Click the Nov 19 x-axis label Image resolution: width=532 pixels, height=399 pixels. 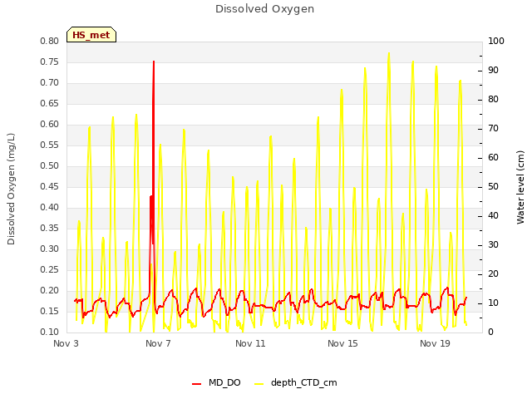[435, 343]
